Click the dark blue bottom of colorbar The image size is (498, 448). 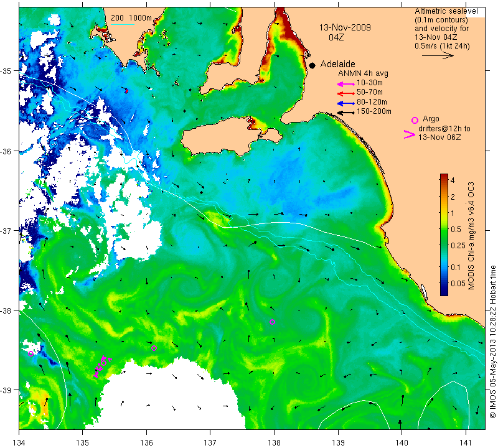[x=444, y=292]
